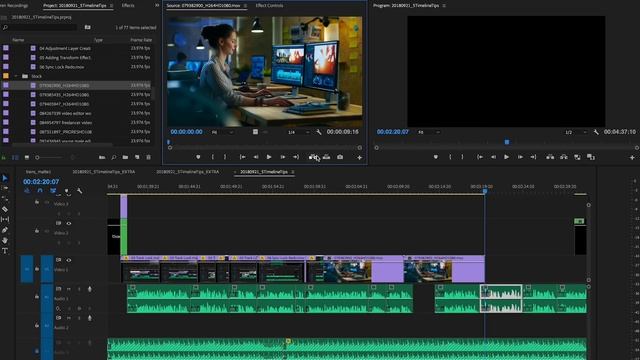640x360 pixels.
Task: Toggle Snap magnet in timeline header
Action: coord(40,191)
